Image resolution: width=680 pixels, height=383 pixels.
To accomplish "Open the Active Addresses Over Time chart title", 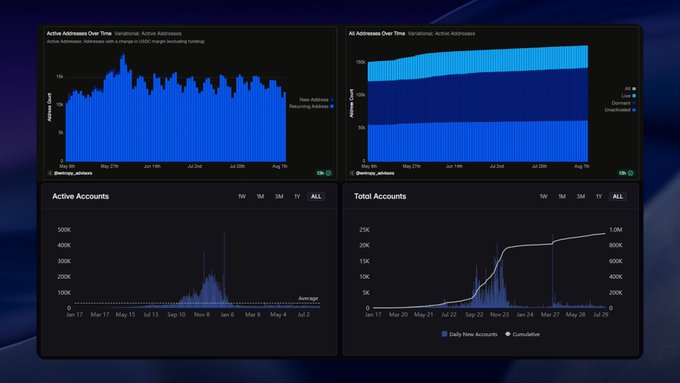I will 79,33.
